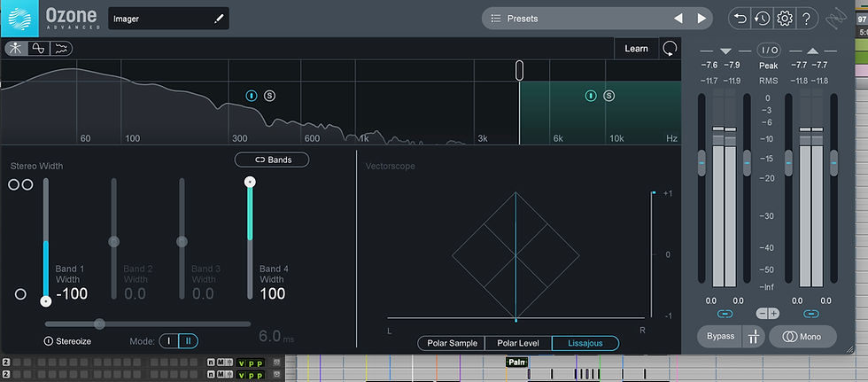
Task: Click the gain match icon beside Bypass
Action: [754, 336]
